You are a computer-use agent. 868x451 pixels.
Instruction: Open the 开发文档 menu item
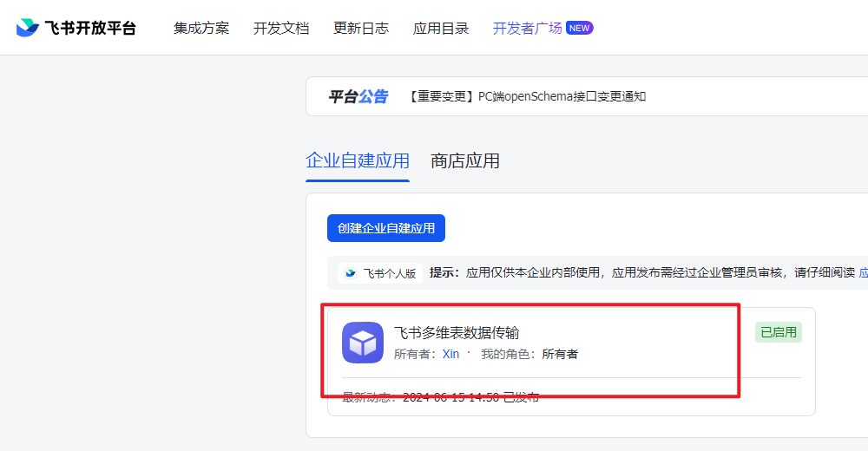pyautogui.click(x=281, y=29)
